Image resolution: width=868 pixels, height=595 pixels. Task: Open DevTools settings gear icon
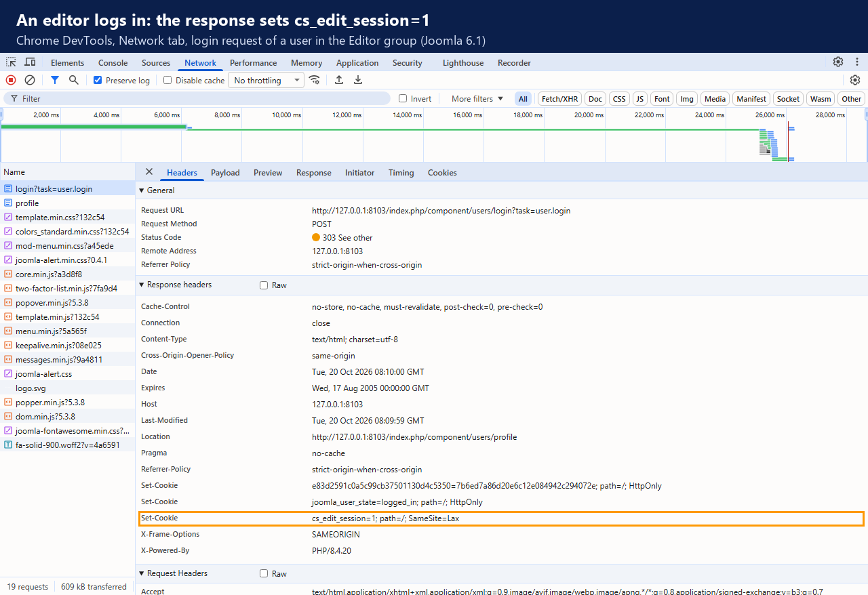tap(838, 62)
